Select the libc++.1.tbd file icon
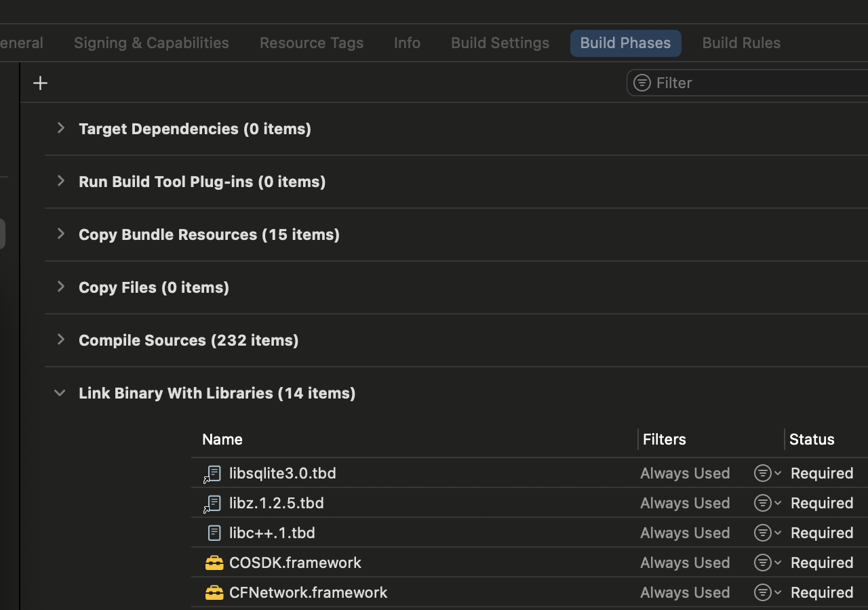The height and width of the screenshot is (610, 868). [214, 533]
